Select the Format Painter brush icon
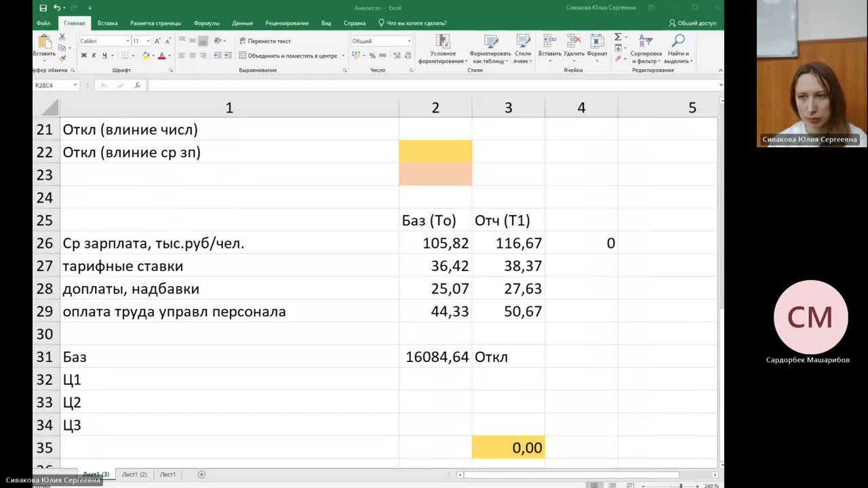Viewport: 868px width, 488px height. coord(62,58)
